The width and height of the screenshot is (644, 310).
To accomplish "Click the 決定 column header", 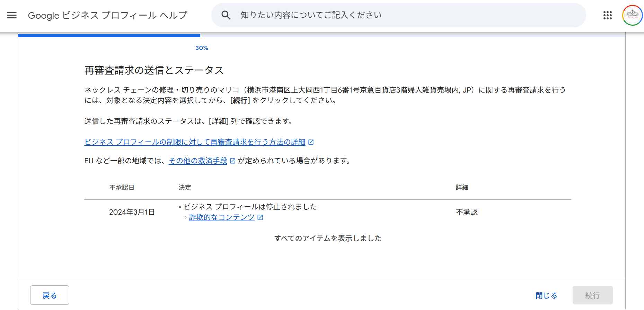I will click(185, 187).
